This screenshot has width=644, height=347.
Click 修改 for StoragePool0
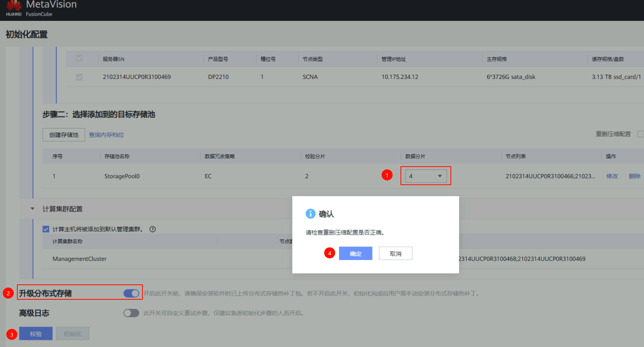612,176
